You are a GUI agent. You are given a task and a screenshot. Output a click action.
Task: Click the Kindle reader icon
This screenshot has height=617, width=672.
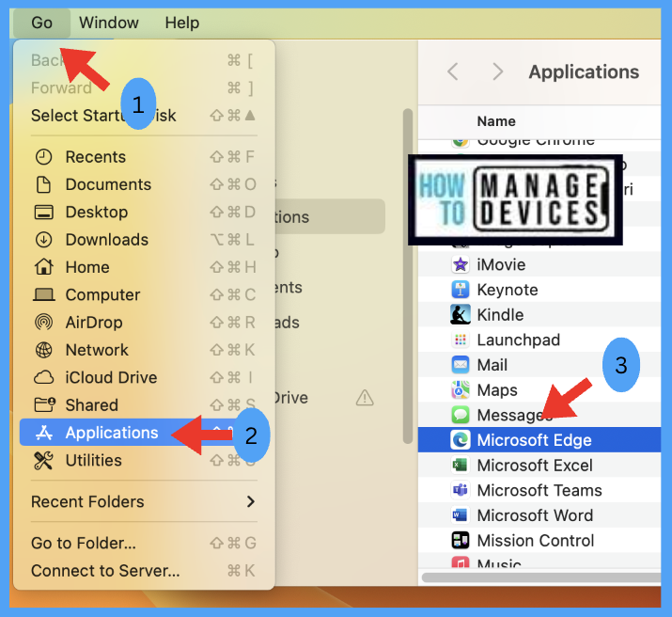tap(461, 315)
